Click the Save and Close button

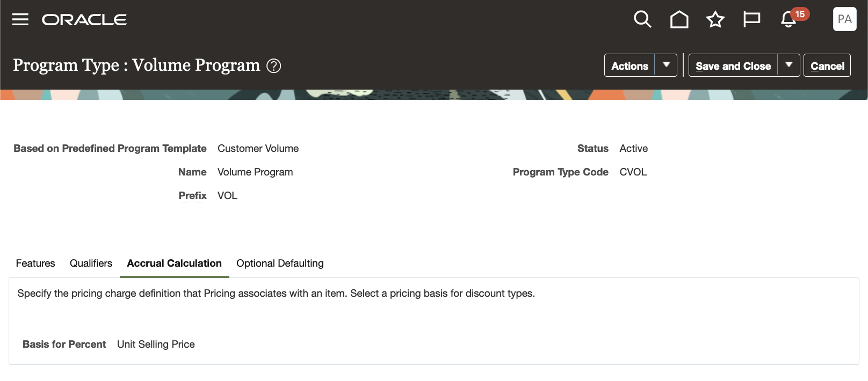[733, 65]
